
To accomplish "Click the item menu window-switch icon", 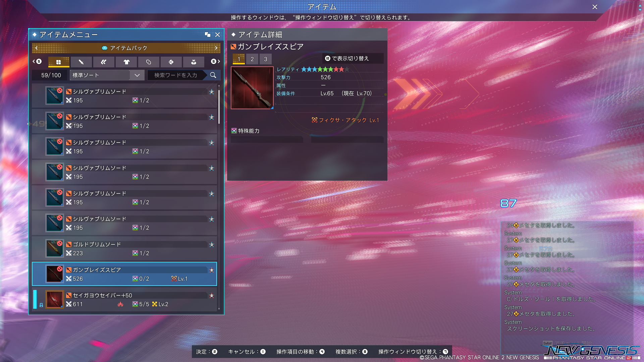I will tap(208, 35).
